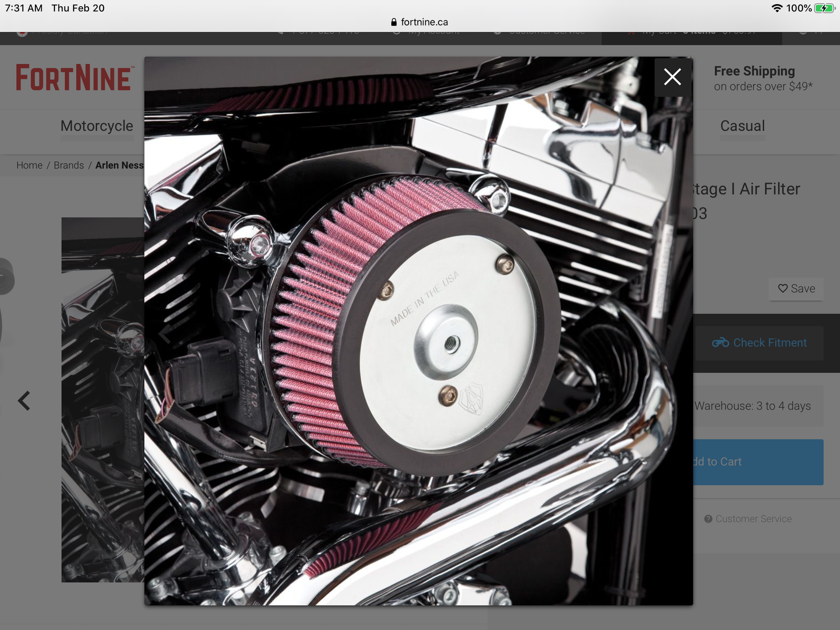Viewport: 840px width, 630px height.
Task: Open the Brands breadcrumb link
Action: coord(69,165)
